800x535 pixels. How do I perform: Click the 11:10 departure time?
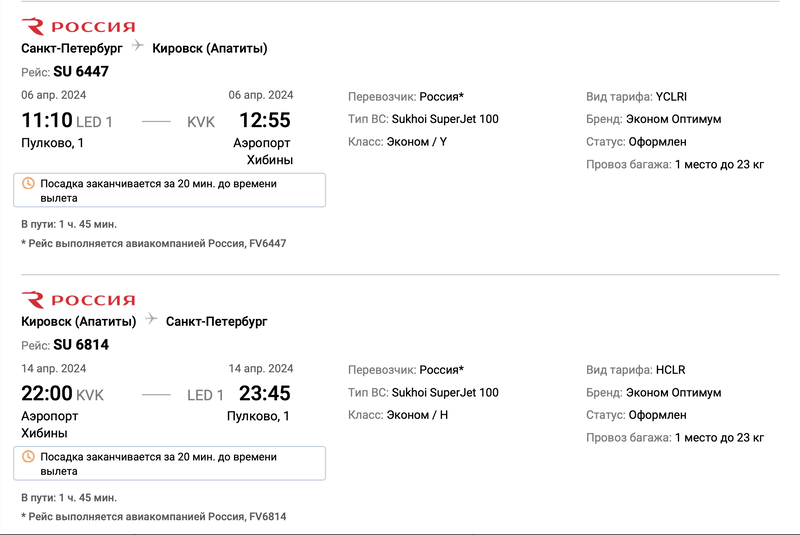47,120
